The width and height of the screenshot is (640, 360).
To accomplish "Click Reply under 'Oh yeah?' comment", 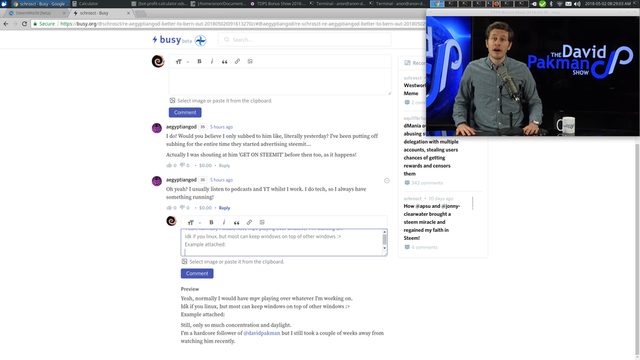I will click(x=224, y=208).
